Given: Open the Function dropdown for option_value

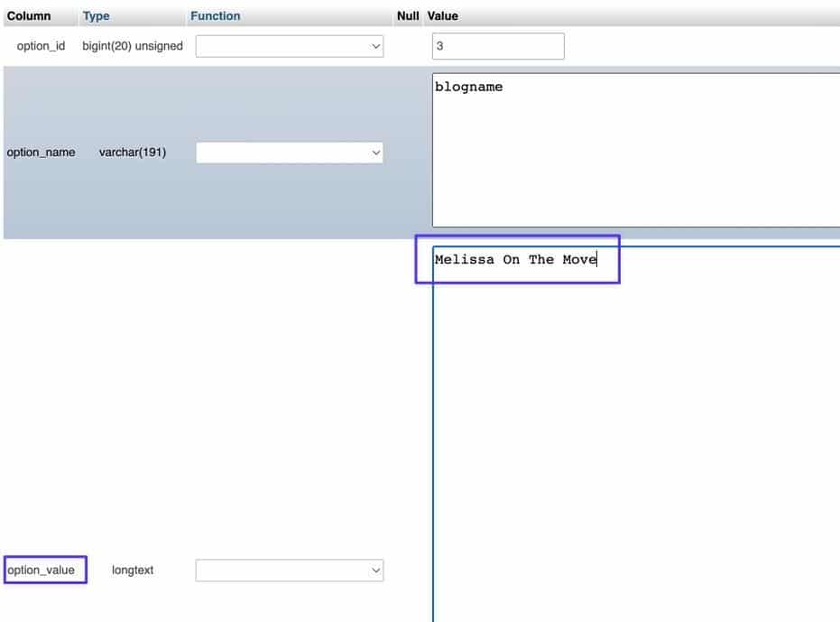Looking at the screenshot, I should click(289, 570).
